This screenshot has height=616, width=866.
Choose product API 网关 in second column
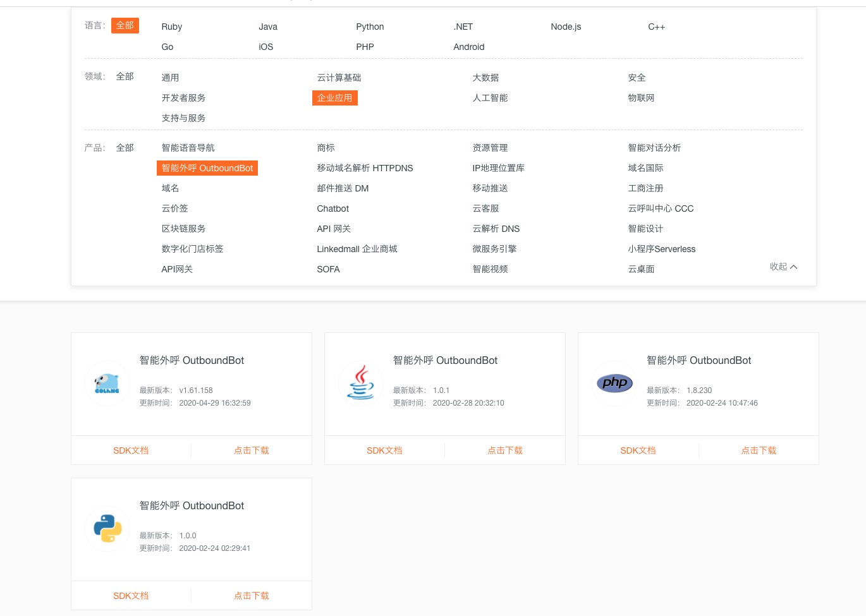click(334, 229)
